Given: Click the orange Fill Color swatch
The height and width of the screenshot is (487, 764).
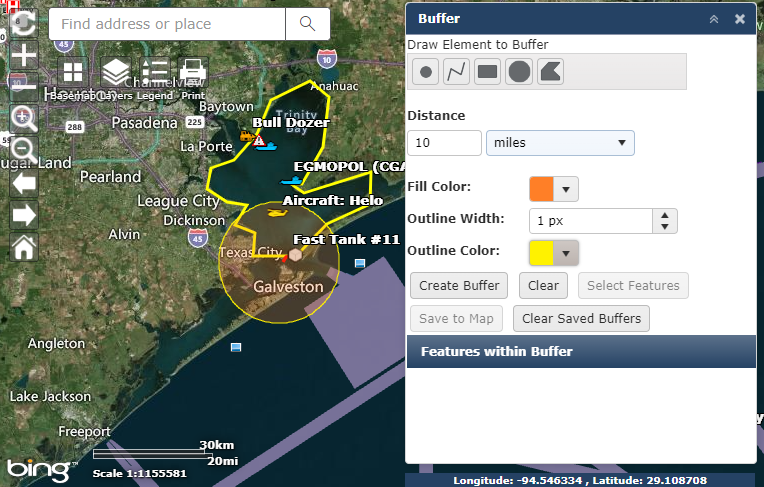Looking at the screenshot, I should point(541,189).
